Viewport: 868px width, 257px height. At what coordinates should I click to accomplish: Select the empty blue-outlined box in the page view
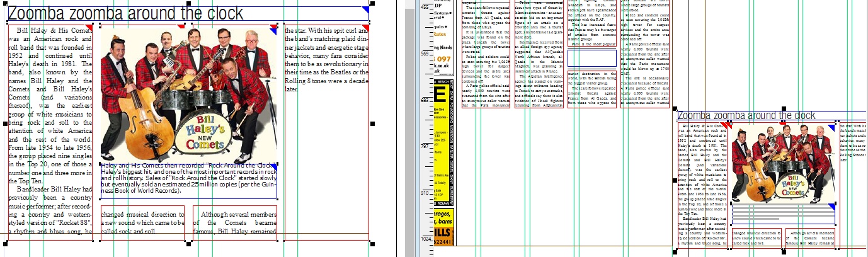[591, 58]
